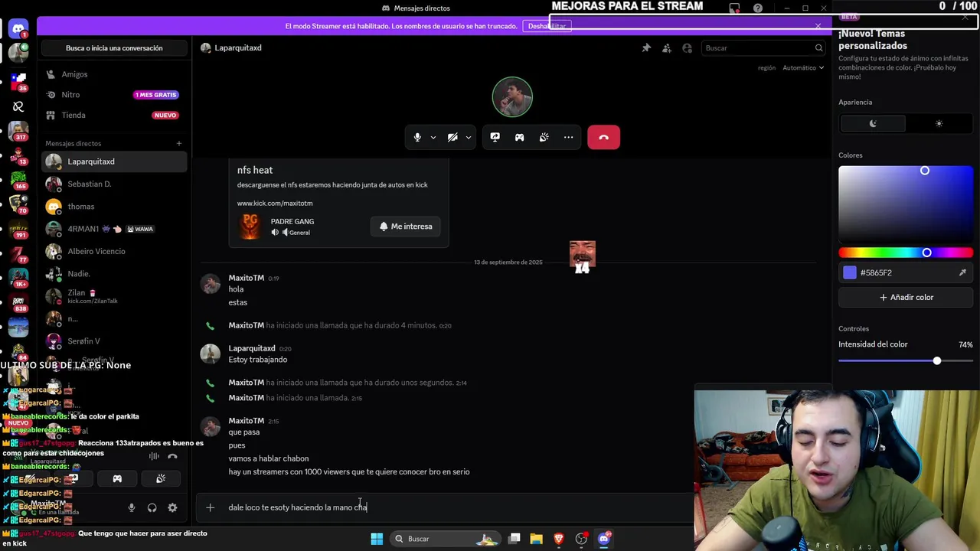Mute microphone in bottom user panel
This screenshot has width=980, height=551.
[x=132, y=507]
